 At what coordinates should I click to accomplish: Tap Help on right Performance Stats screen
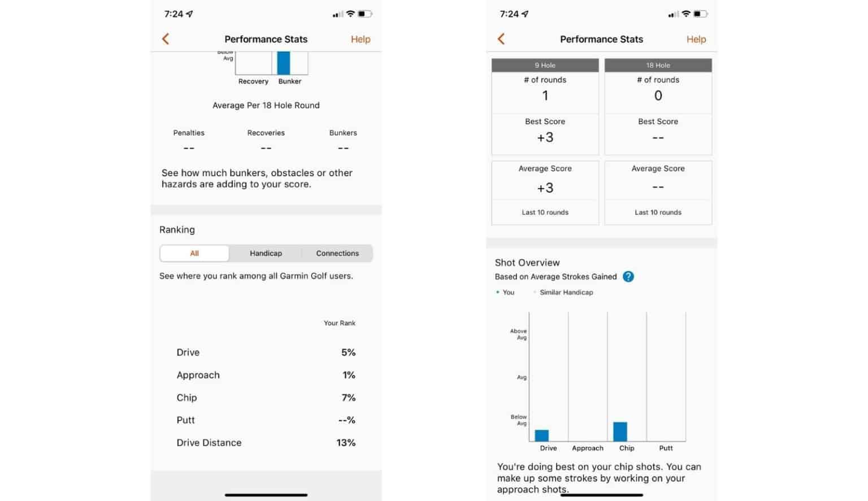(x=696, y=40)
